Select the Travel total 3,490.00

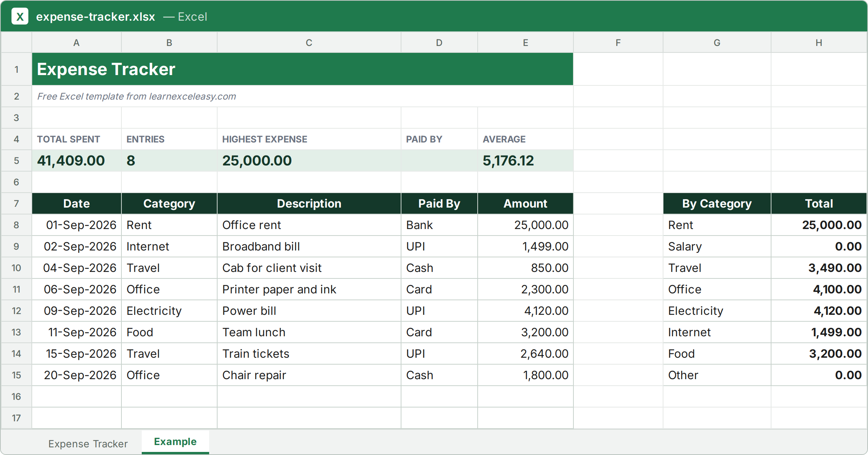819,268
